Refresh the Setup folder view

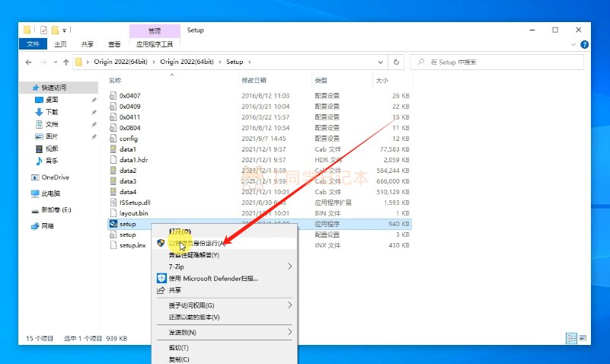[x=396, y=62]
